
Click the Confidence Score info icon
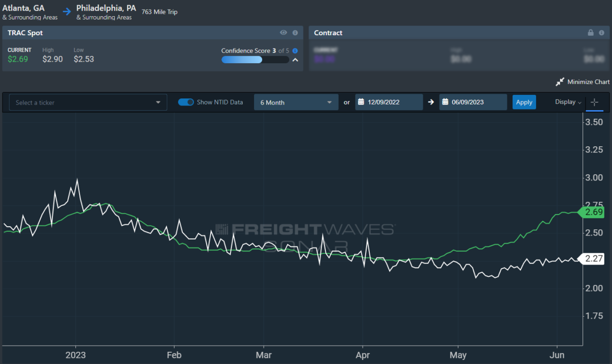tap(295, 51)
